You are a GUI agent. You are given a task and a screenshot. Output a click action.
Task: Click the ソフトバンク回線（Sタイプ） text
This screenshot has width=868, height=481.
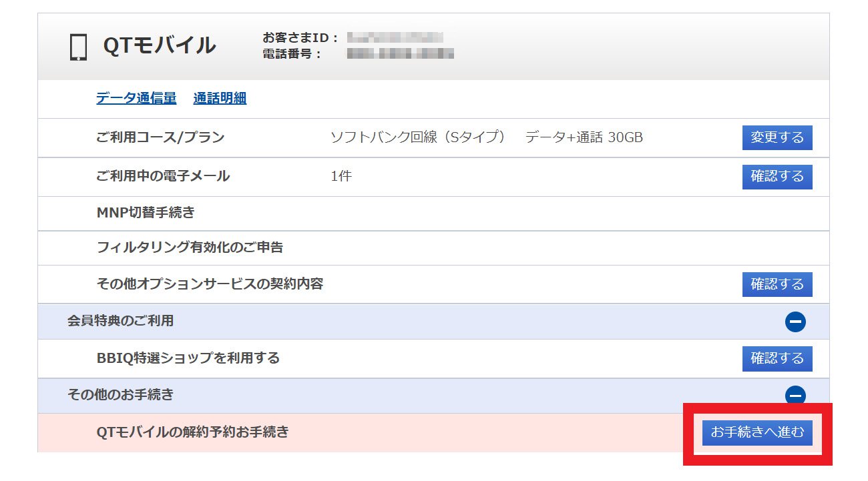click(419, 138)
